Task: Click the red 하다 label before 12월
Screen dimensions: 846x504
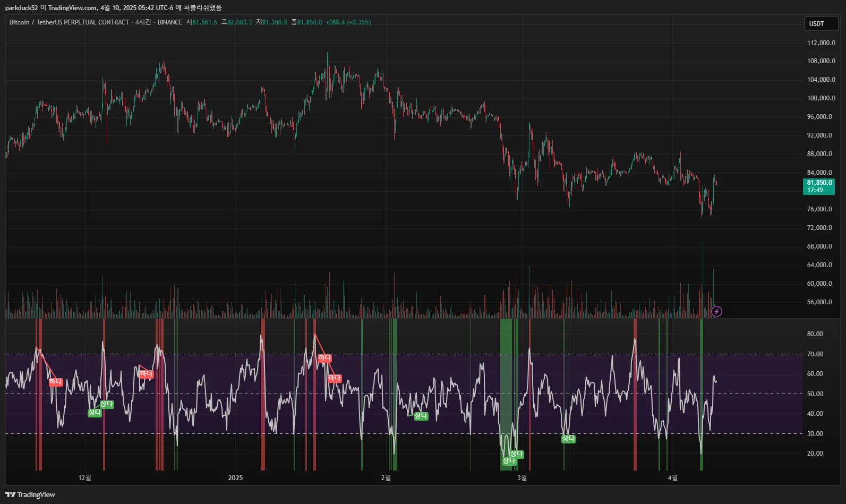Action: click(x=56, y=382)
